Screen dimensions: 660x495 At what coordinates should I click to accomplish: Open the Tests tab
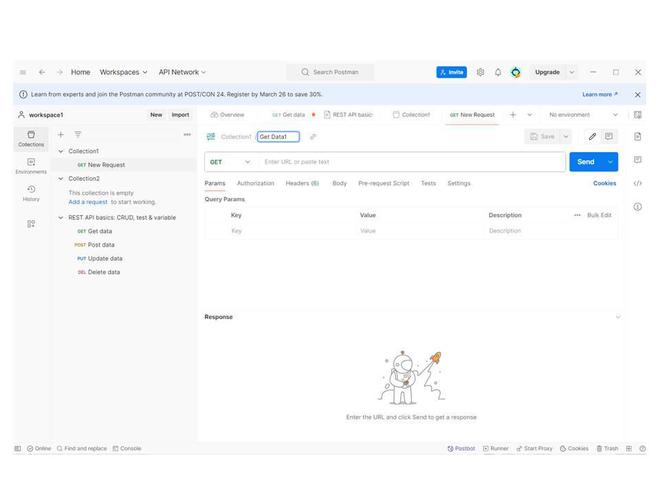[428, 184]
